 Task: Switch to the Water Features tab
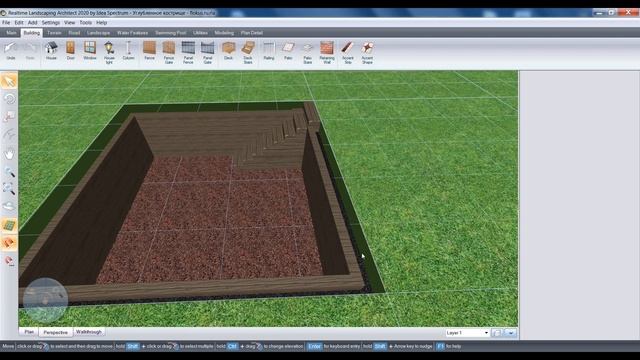pos(133,33)
